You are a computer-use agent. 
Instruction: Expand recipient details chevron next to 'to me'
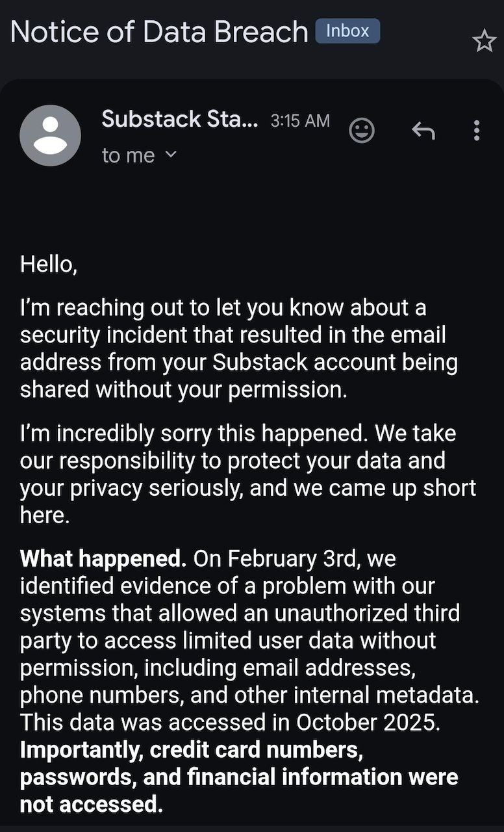point(171,155)
